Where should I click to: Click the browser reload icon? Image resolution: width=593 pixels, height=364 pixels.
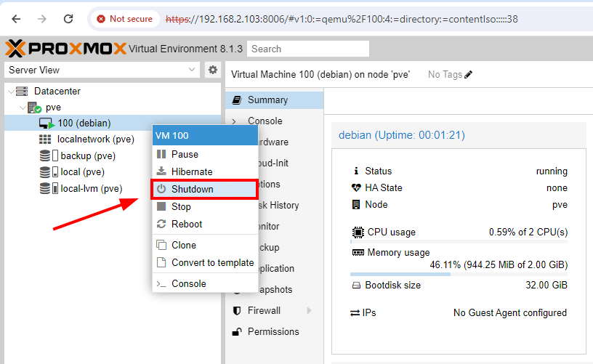click(x=68, y=18)
